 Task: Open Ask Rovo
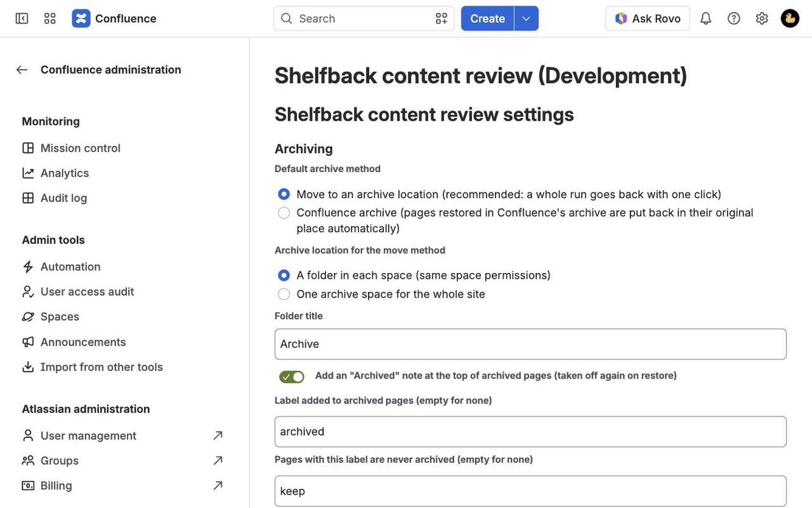click(648, 18)
